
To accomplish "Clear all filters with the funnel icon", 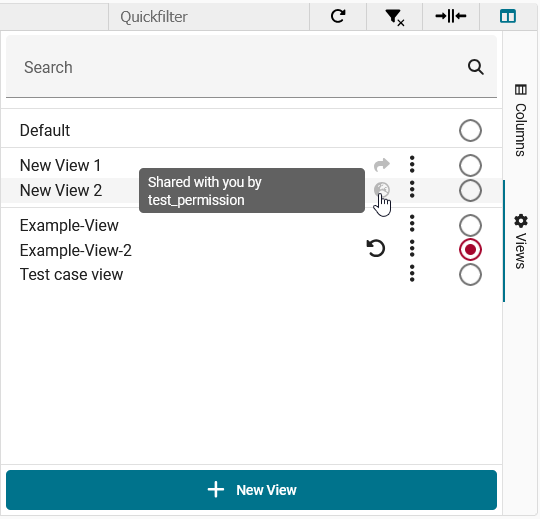I will tap(394, 17).
